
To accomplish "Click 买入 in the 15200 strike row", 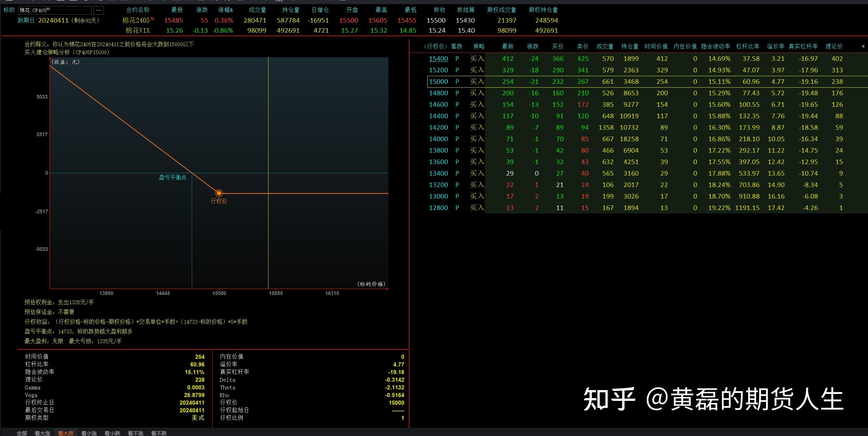I will (x=477, y=70).
